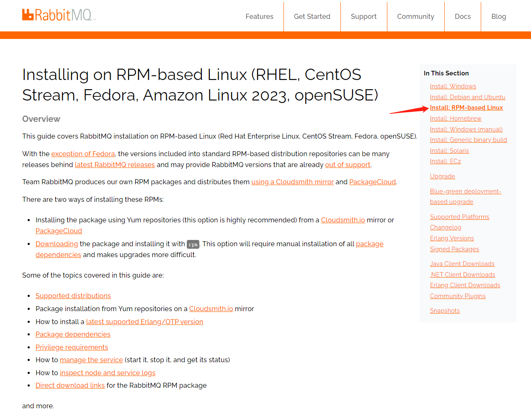Go to Install: Windows page
Viewport: 531px width, 420px height.
[x=453, y=86]
